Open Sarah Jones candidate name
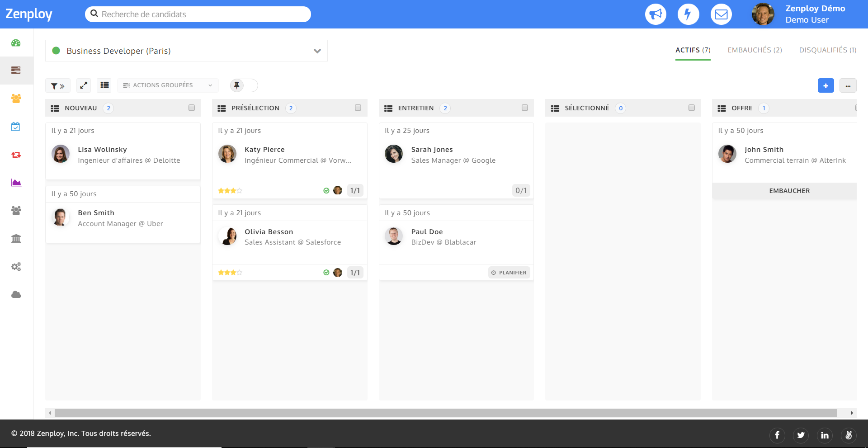 pos(432,150)
